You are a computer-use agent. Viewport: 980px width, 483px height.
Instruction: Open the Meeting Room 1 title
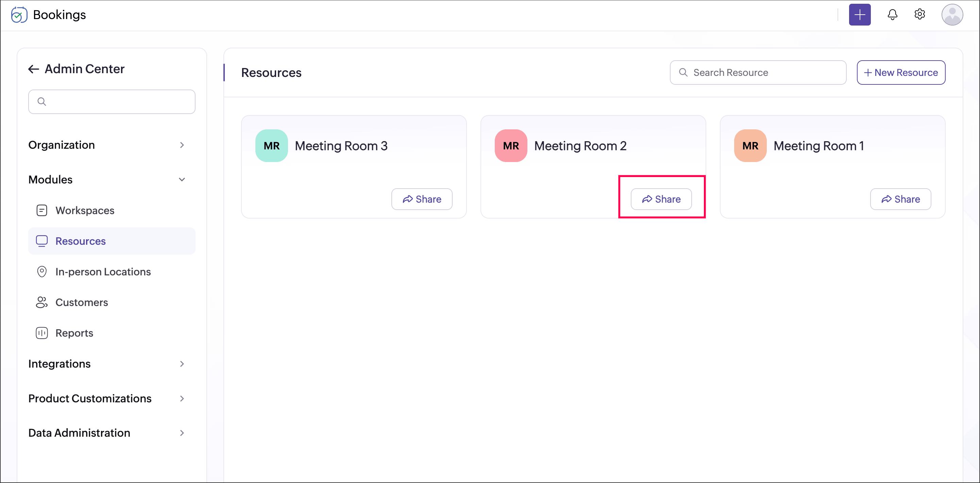click(x=819, y=146)
